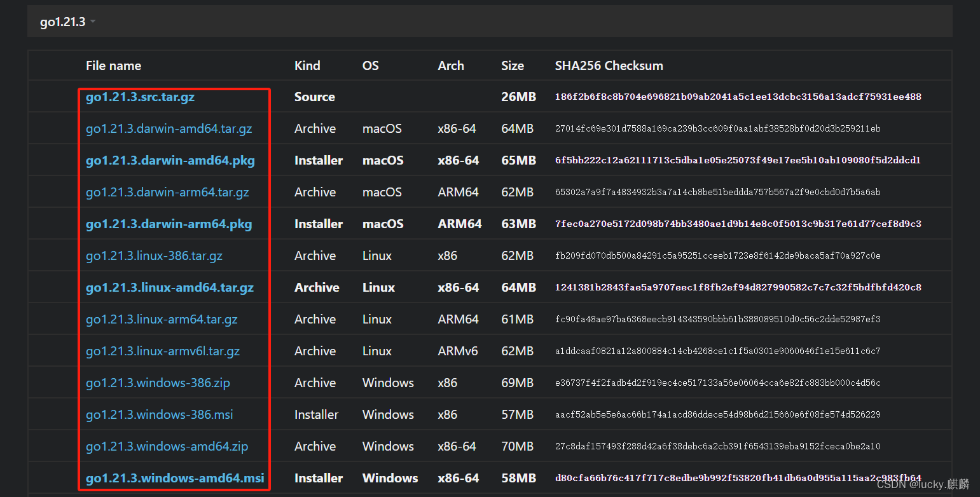Select 69MB size of windows-386.zip
Viewport: 980px width, 497px height.
(x=518, y=383)
